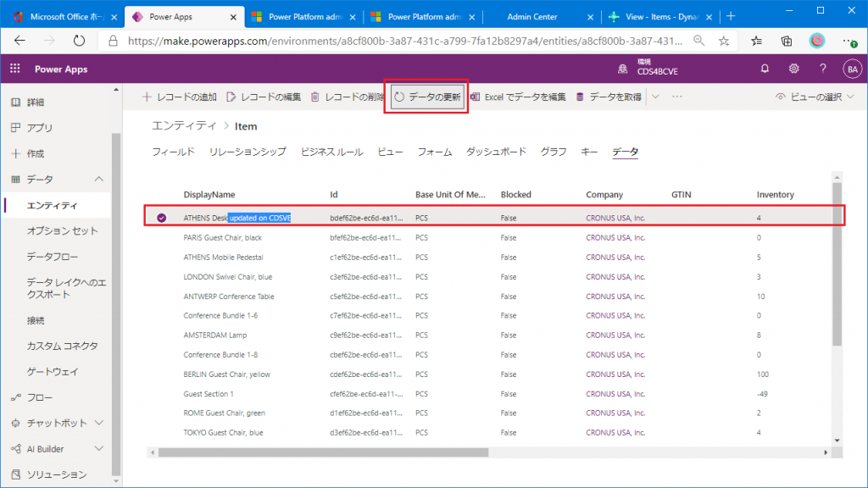
Task: Go back with the browser back arrow
Action: pos(20,41)
